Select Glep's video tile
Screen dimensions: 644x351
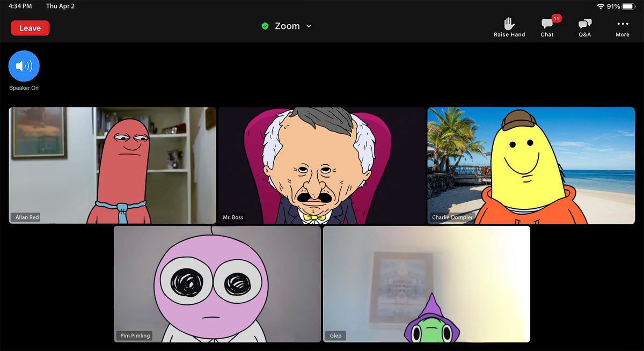pyautogui.click(x=427, y=284)
